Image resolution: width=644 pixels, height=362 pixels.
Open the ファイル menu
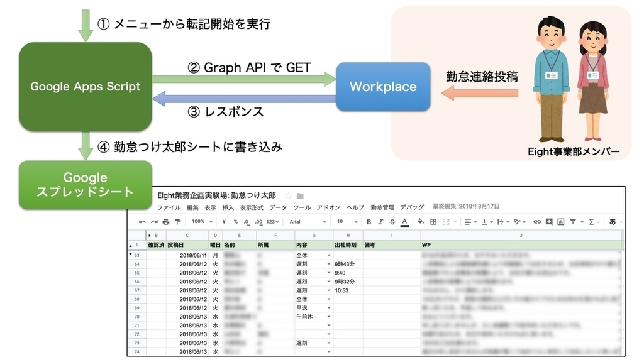click(169, 207)
